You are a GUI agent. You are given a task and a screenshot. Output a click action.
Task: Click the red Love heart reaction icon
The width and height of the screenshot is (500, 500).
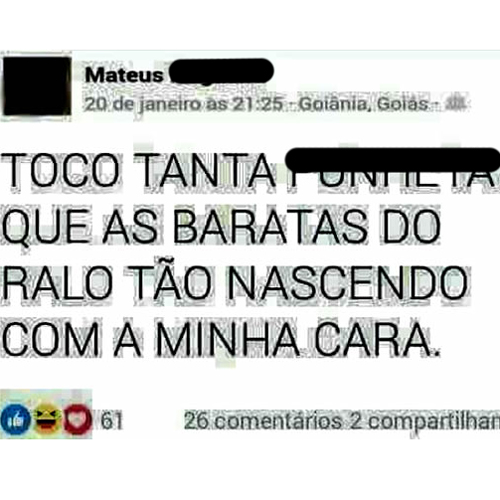click(x=77, y=419)
